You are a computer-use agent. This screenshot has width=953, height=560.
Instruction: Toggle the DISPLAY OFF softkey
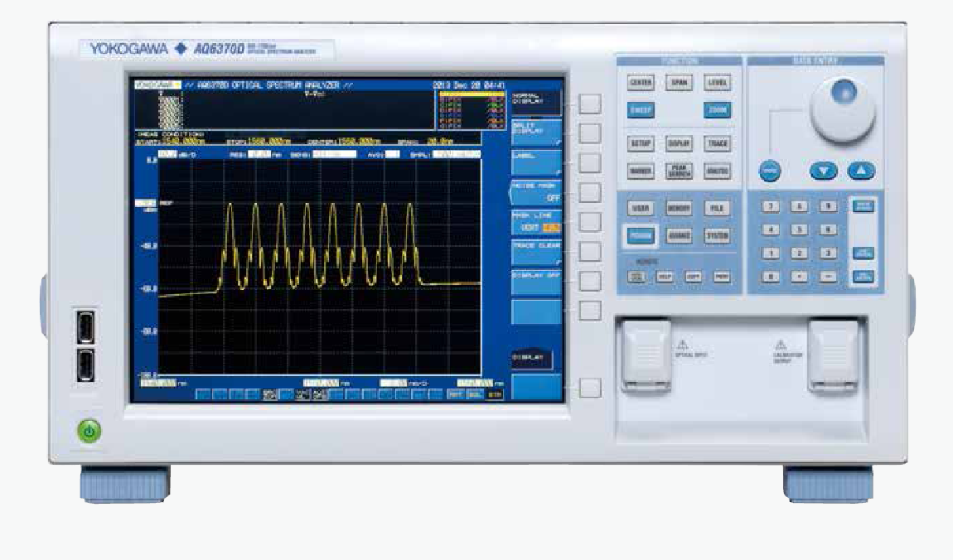(x=536, y=280)
